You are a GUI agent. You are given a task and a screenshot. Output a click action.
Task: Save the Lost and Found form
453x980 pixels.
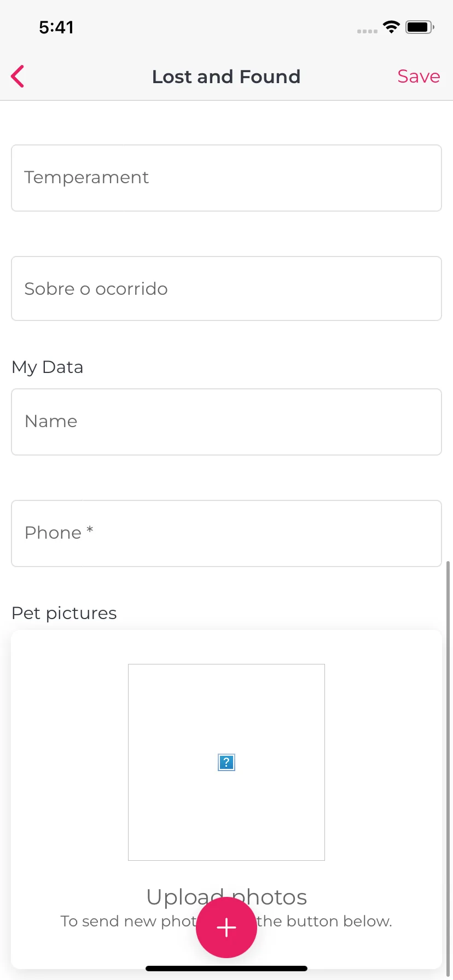coord(419,77)
